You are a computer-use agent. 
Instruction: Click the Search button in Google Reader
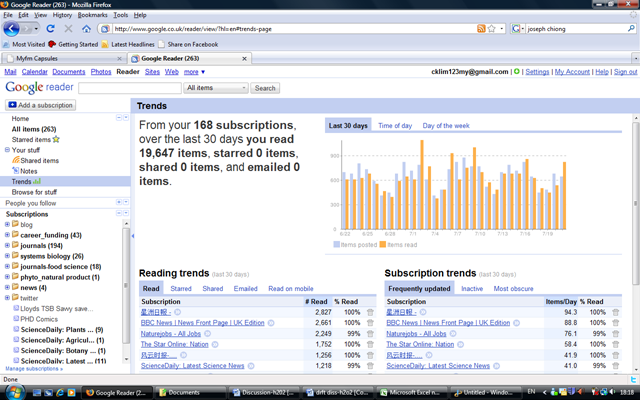265,88
